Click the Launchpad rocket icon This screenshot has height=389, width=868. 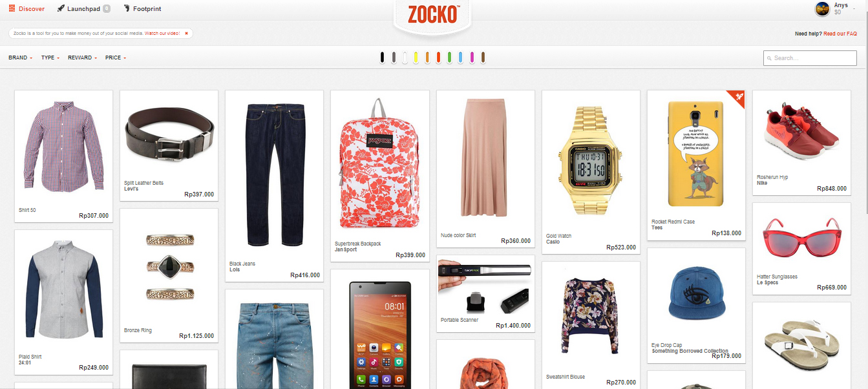click(61, 8)
